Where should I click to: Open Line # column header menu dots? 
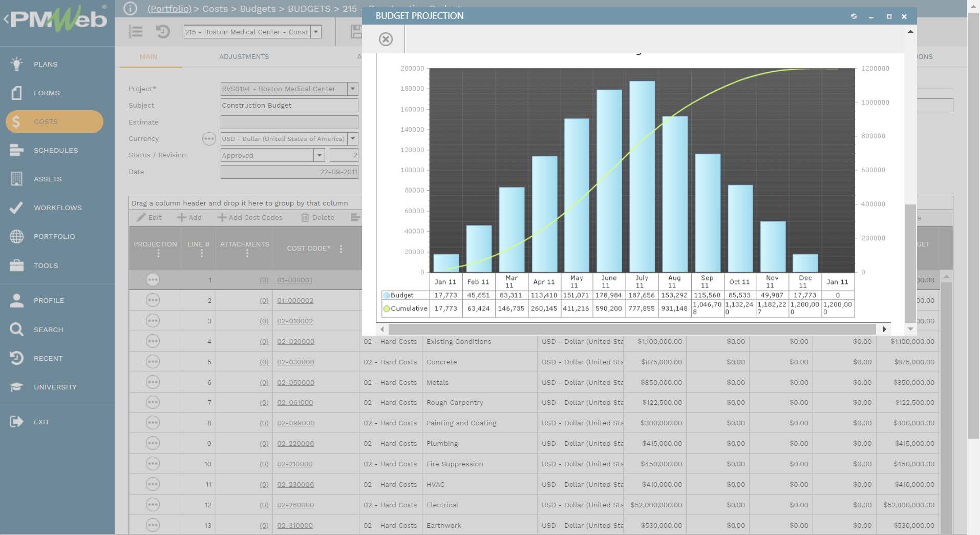click(201, 253)
